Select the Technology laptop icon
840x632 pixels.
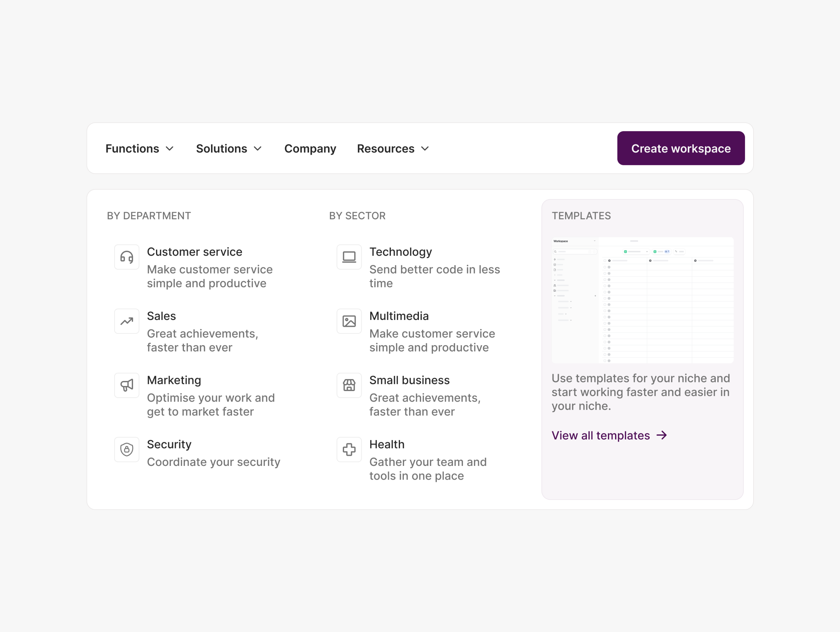pos(349,257)
